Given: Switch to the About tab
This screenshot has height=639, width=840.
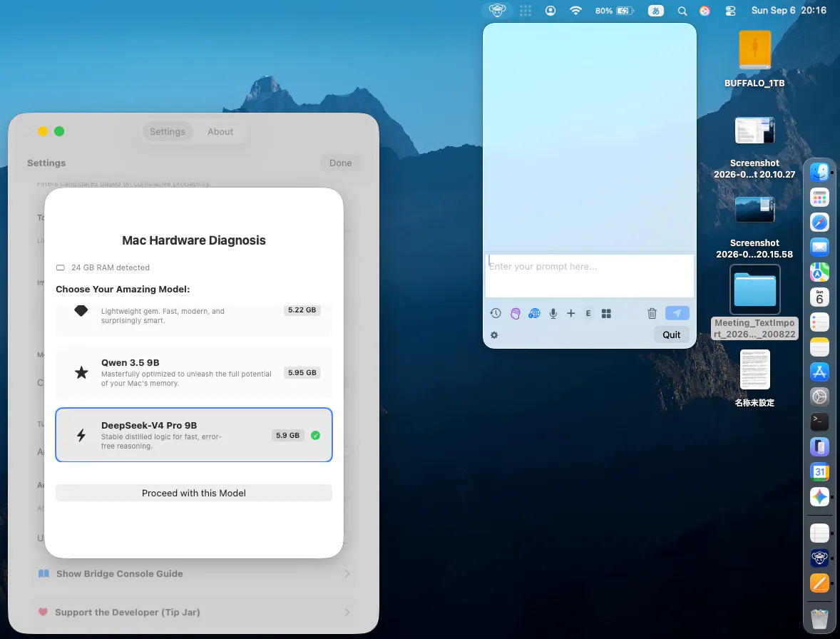Looking at the screenshot, I should [x=220, y=131].
